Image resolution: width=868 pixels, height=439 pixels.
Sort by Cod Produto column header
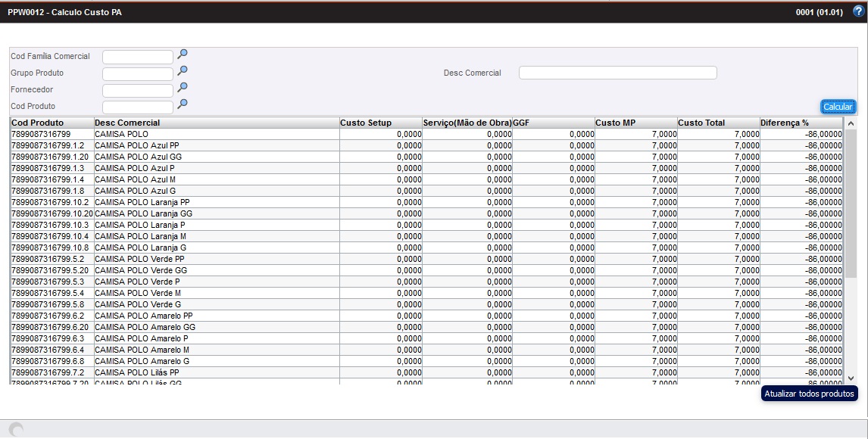[38, 123]
